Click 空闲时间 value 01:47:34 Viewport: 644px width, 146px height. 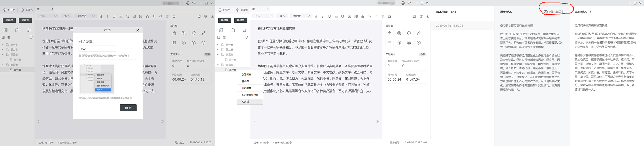pyautogui.click(x=413, y=79)
